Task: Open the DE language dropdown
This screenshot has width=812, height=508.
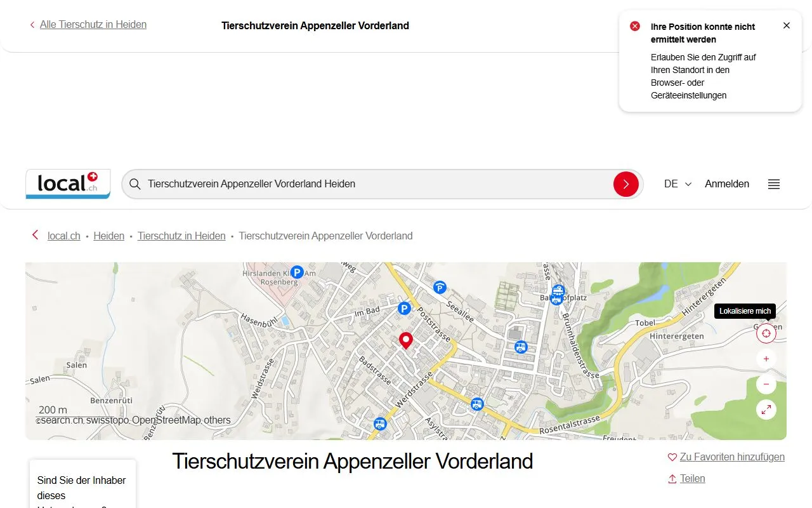Action: pos(676,184)
